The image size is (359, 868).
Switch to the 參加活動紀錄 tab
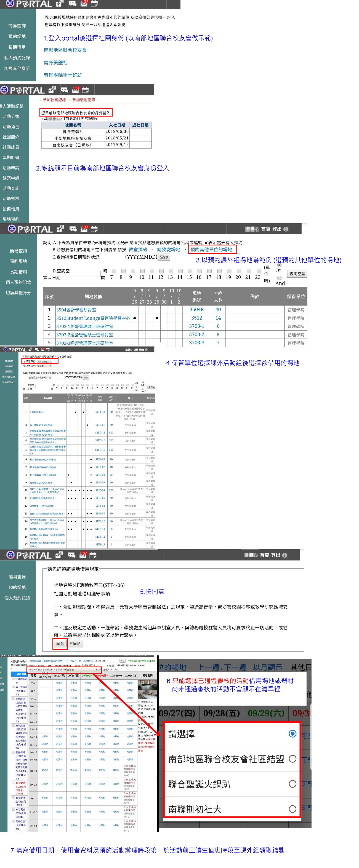point(84,100)
